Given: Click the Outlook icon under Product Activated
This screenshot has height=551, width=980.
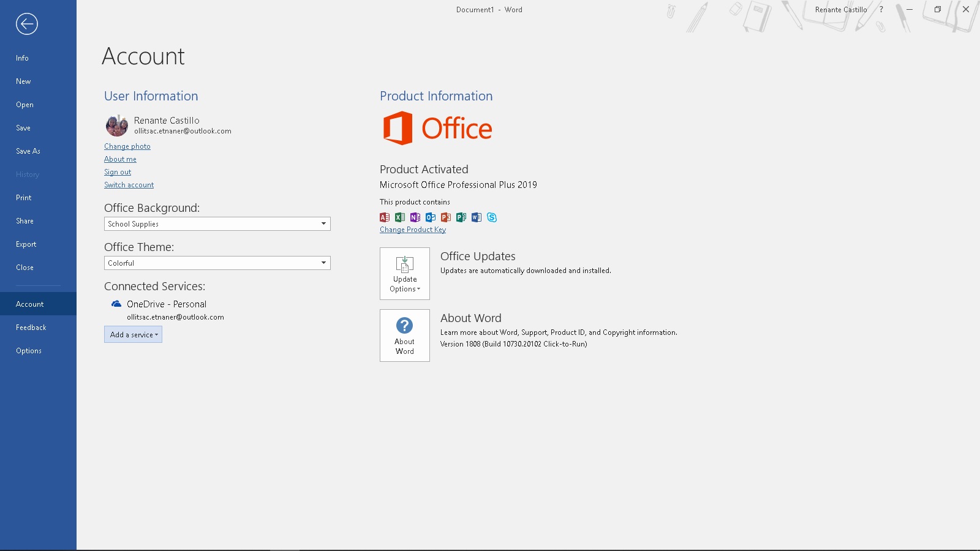Looking at the screenshot, I should click(x=431, y=217).
